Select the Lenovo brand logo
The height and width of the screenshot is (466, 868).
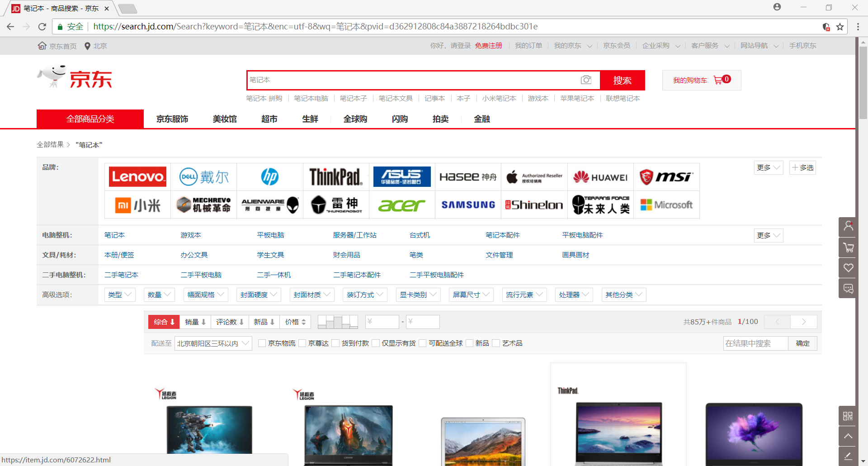pos(137,177)
